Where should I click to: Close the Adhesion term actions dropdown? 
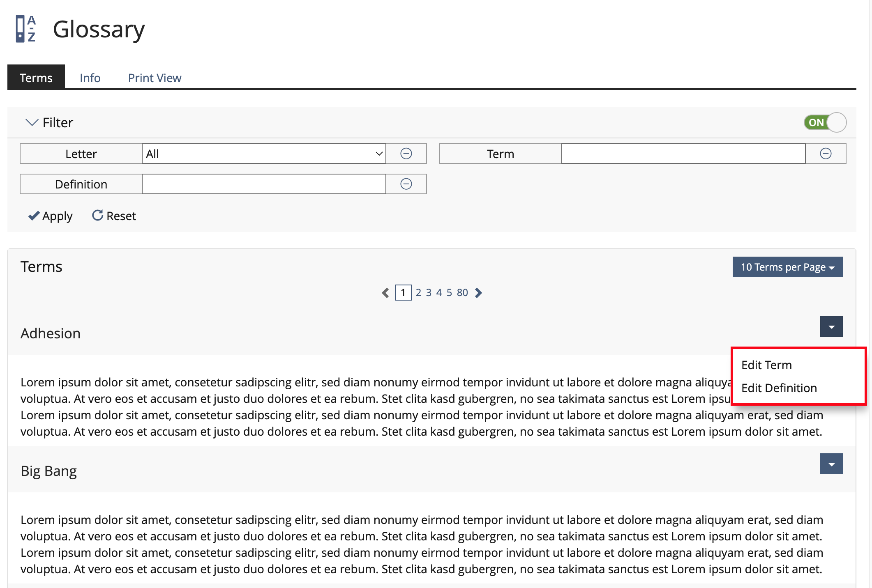[x=831, y=326]
